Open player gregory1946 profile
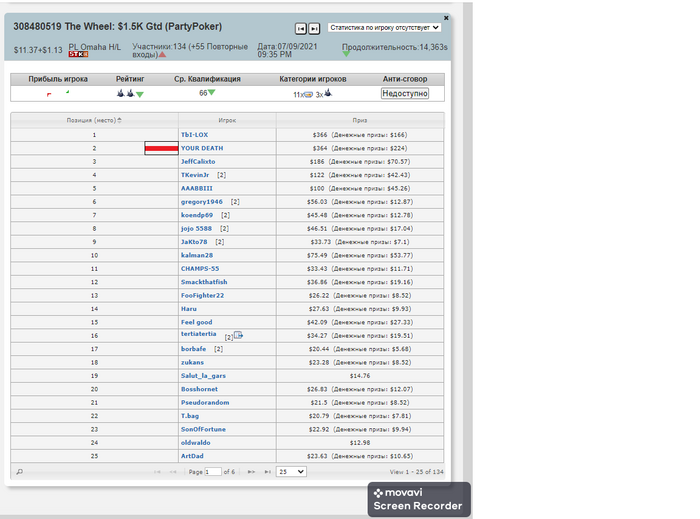This screenshot has width=700, height=519. (x=201, y=202)
